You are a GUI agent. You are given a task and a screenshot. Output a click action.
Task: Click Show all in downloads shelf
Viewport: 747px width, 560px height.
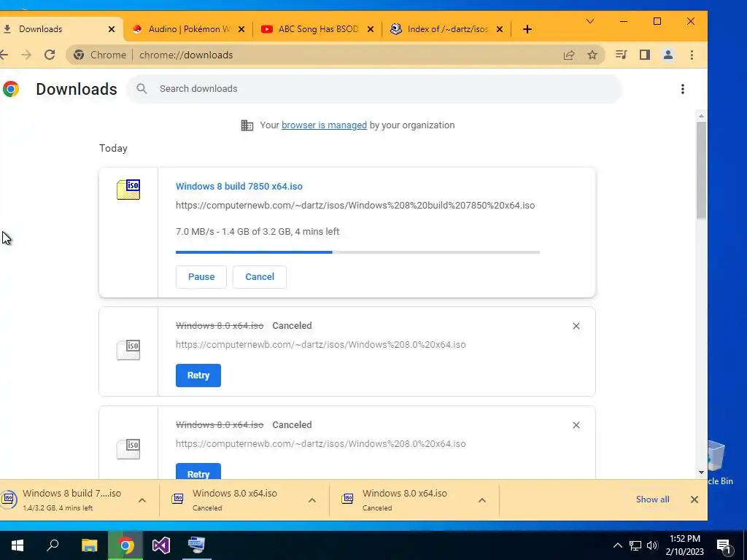coord(652,499)
